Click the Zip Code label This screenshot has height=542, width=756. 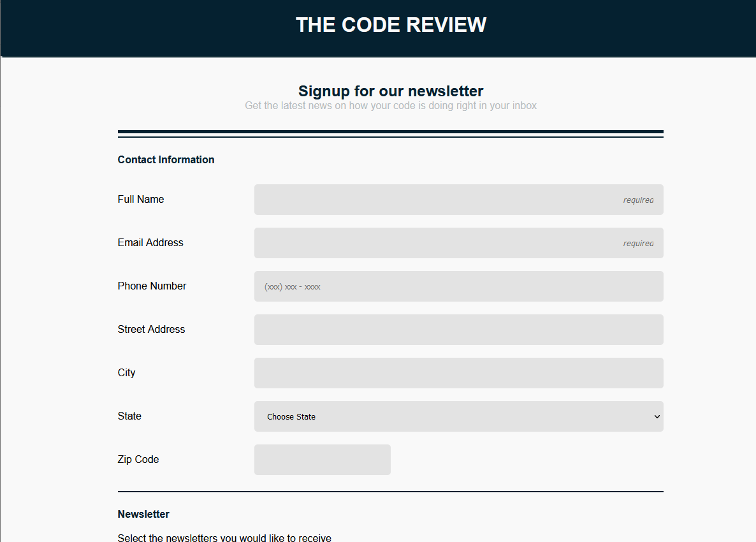138,459
